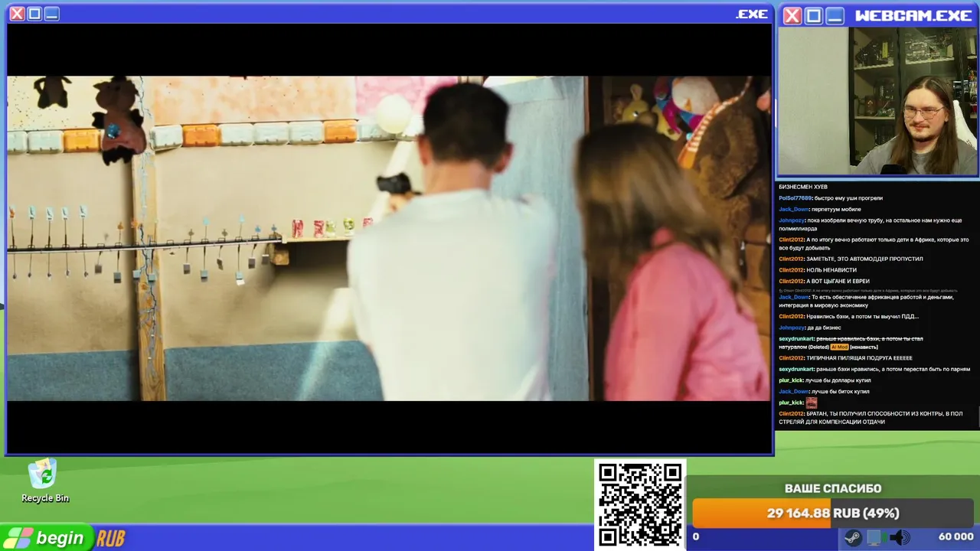Click the donation progress bar showing 29 164.88 RUB
Screen dimensions: 980x551
(x=833, y=513)
